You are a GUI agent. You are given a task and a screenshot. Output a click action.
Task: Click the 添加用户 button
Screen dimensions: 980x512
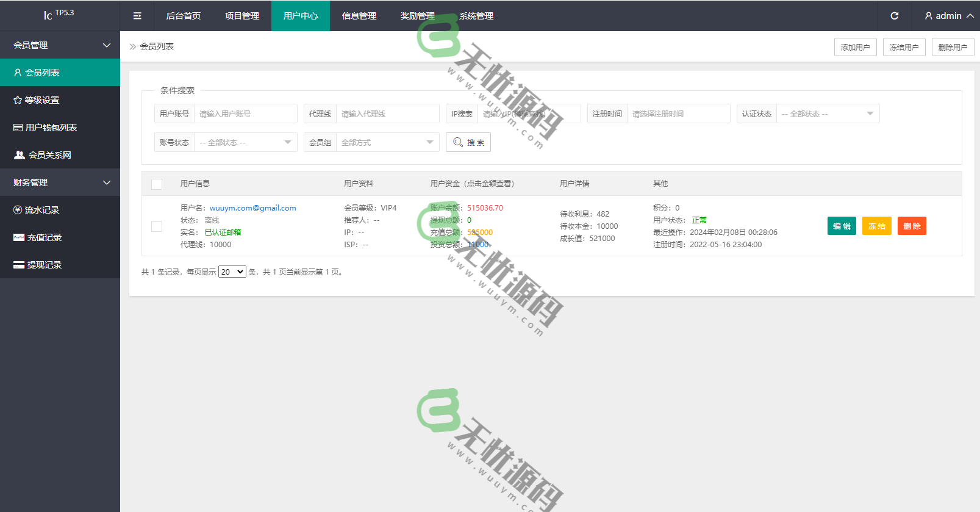pyautogui.click(x=855, y=47)
